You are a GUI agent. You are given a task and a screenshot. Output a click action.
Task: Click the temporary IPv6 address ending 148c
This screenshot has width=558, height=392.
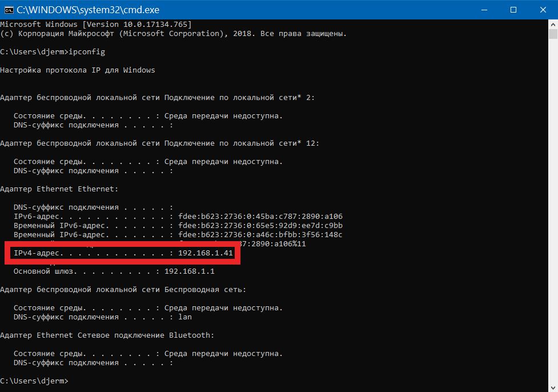click(260, 235)
